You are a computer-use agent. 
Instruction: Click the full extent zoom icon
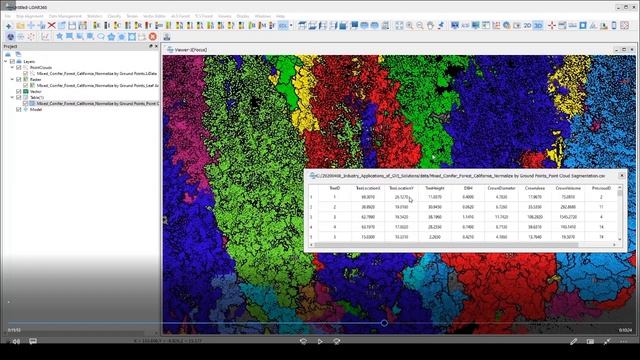pyautogui.click(x=399, y=26)
